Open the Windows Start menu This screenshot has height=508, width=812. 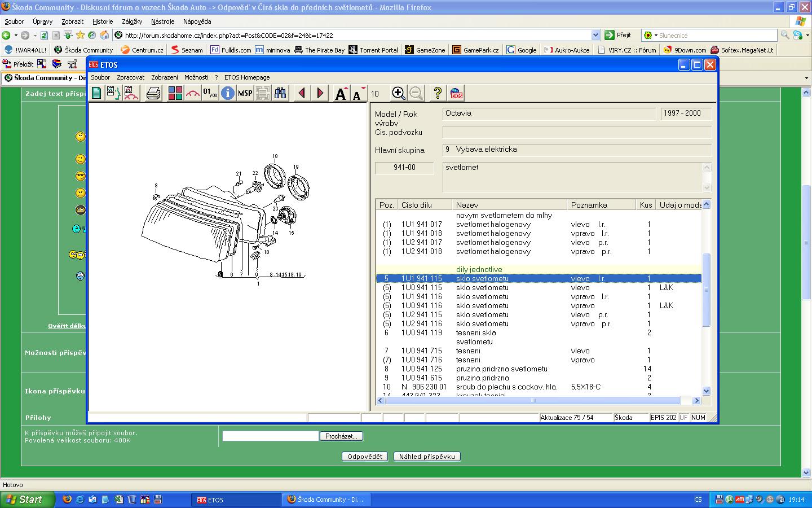coord(28,500)
